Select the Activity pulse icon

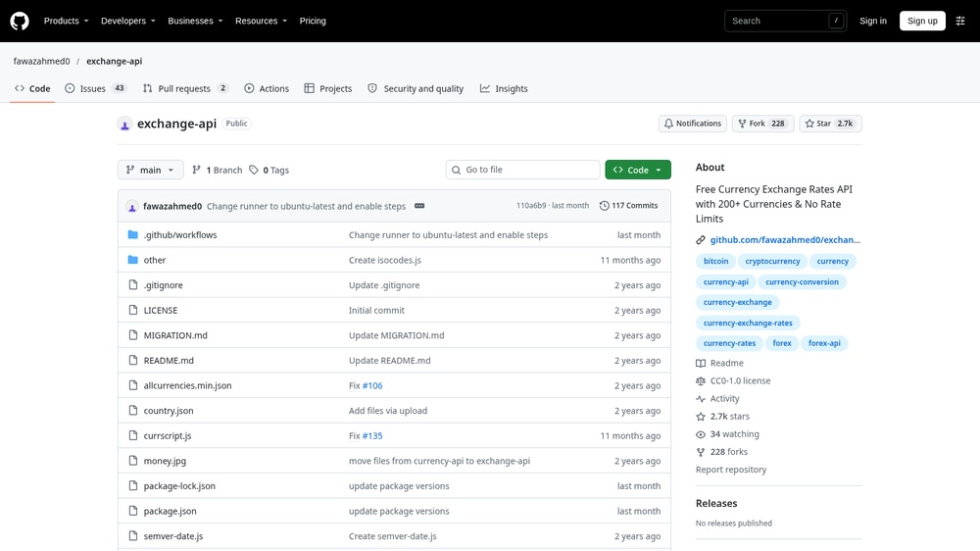[701, 398]
